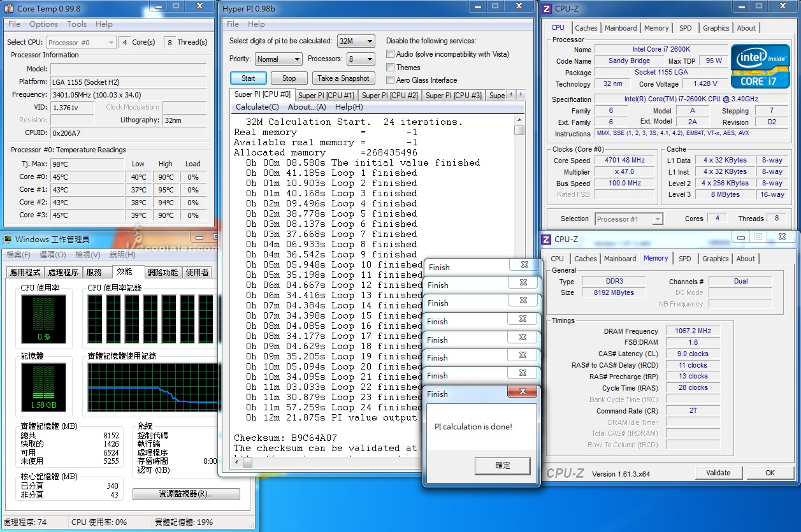Click the Super PI log vertical scrollbar
The image size is (801, 532).
tap(519, 287)
